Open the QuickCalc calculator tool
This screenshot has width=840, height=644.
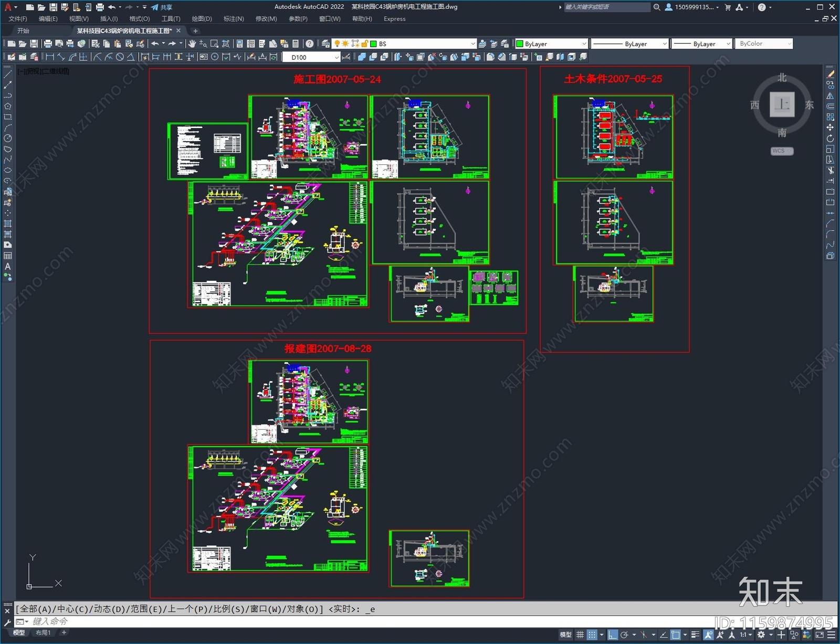[296, 44]
